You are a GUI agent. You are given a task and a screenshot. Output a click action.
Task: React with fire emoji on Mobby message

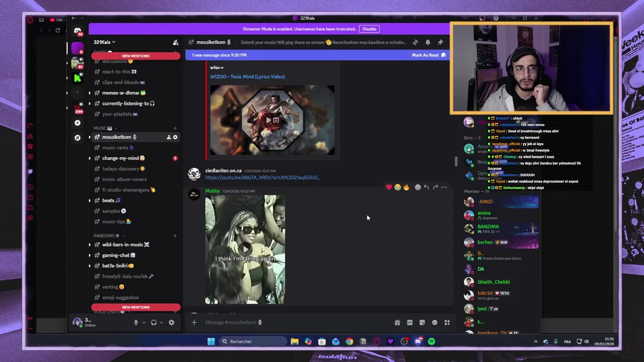coord(406,187)
